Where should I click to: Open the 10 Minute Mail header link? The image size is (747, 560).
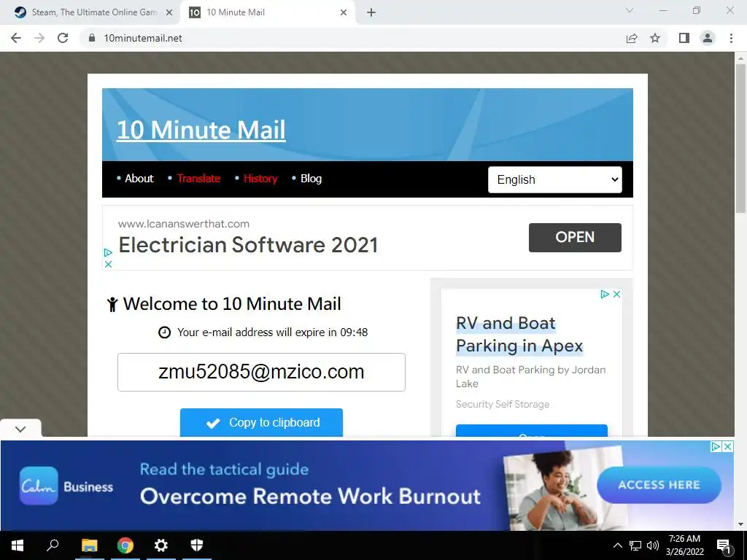click(x=201, y=130)
